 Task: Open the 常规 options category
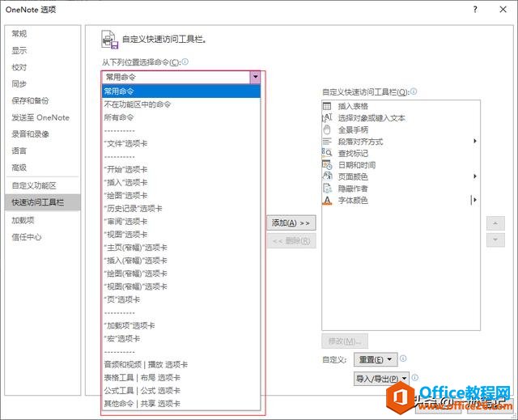pos(43,34)
